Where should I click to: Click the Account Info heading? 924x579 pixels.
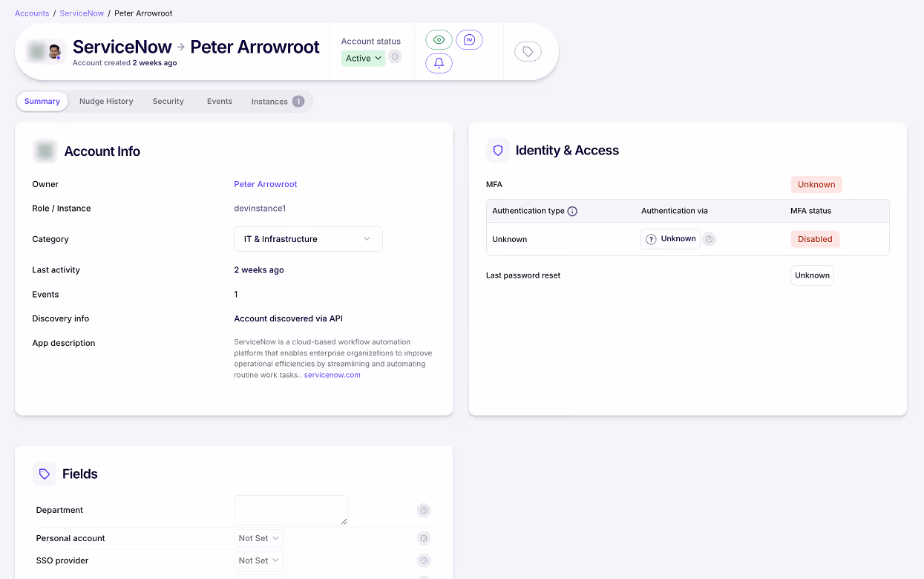coord(102,151)
